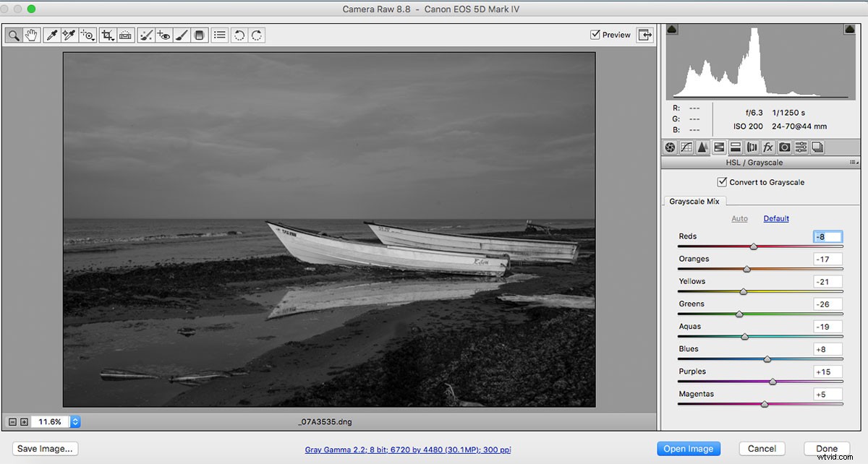The image size is (868, 464).
Task: Activate the Crop tool
Action: 106,35
